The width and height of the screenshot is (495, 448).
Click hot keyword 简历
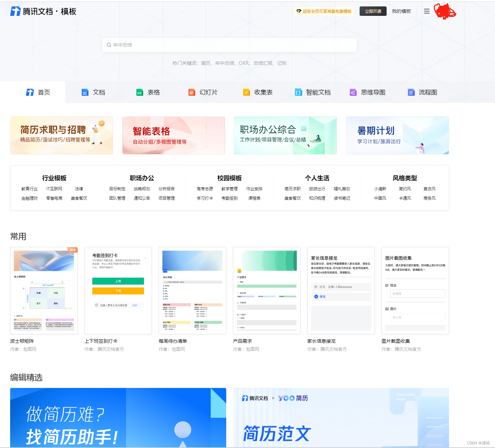point(206,63)
